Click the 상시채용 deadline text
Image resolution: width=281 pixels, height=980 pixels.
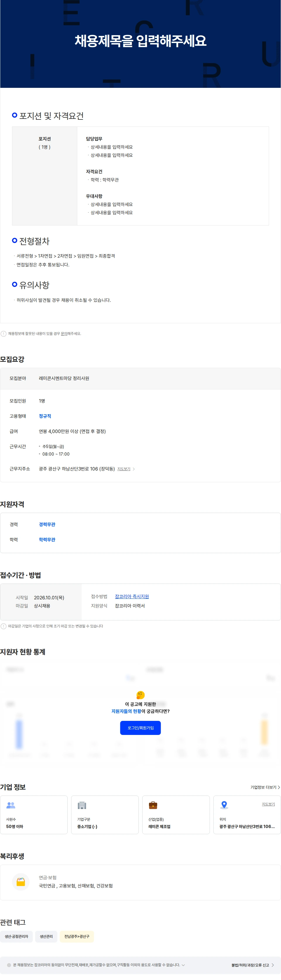pos(42,606)
